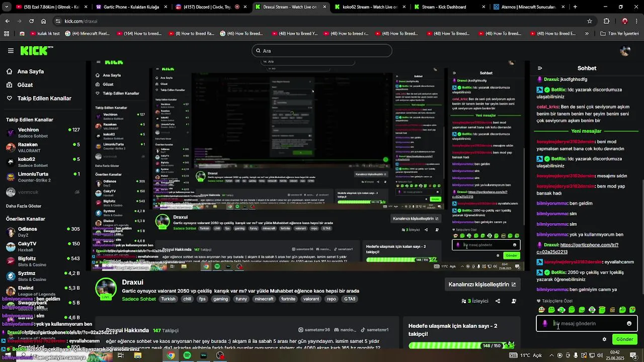The image size is (644, 362).
Task: Focus the Bir mesaj gönderin field
Action: tap(587, 323)
